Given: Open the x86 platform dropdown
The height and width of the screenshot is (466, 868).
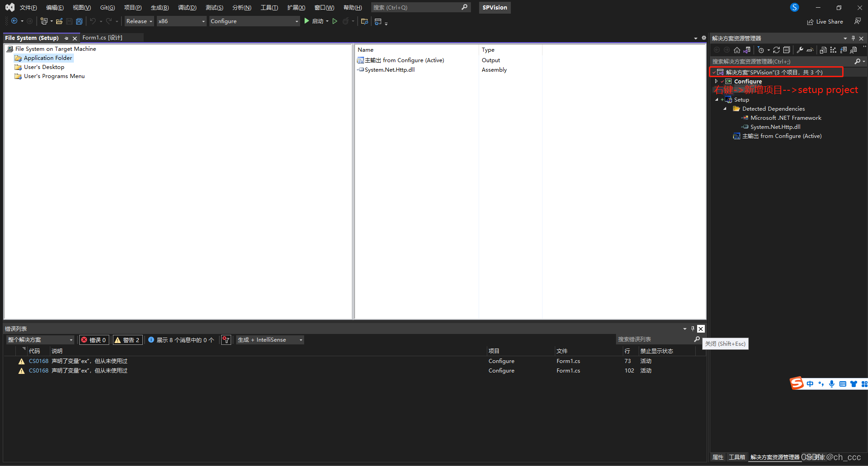Looking at the screenshot, I should 181,21.
